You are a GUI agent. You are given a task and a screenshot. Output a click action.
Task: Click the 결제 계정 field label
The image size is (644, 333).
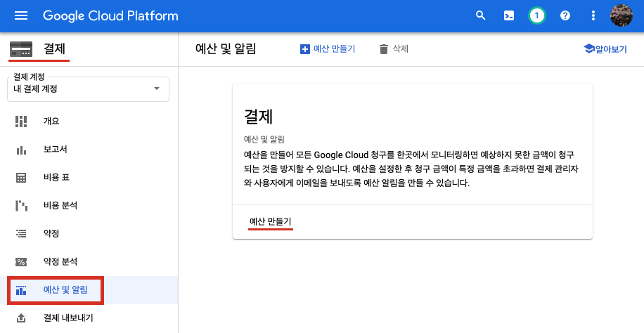29,77
